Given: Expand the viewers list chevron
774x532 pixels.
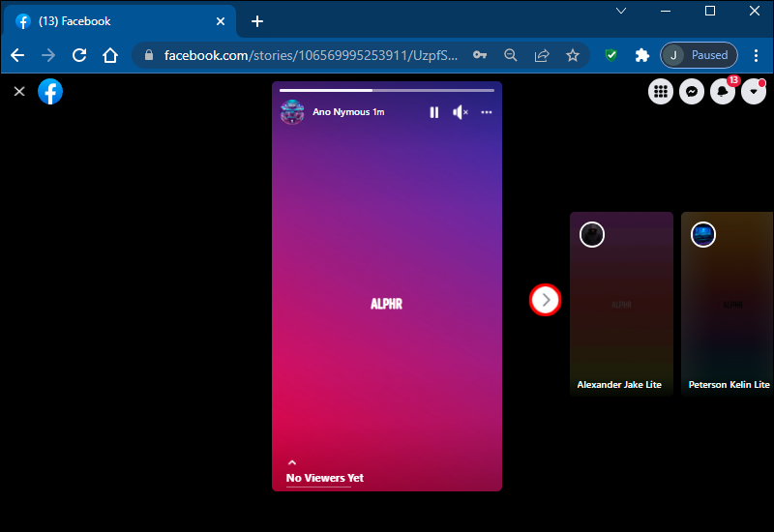Looking at the screenshot, I should tap(292, 462).
